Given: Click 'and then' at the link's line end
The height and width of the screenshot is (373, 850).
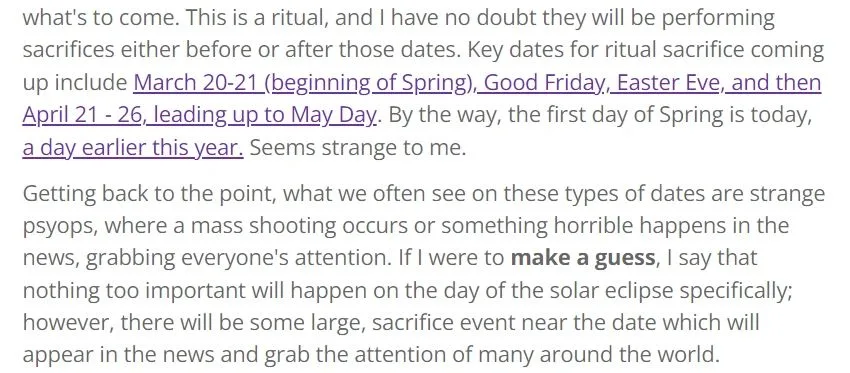Looking at the screenshot, I should tap(772, 82).
